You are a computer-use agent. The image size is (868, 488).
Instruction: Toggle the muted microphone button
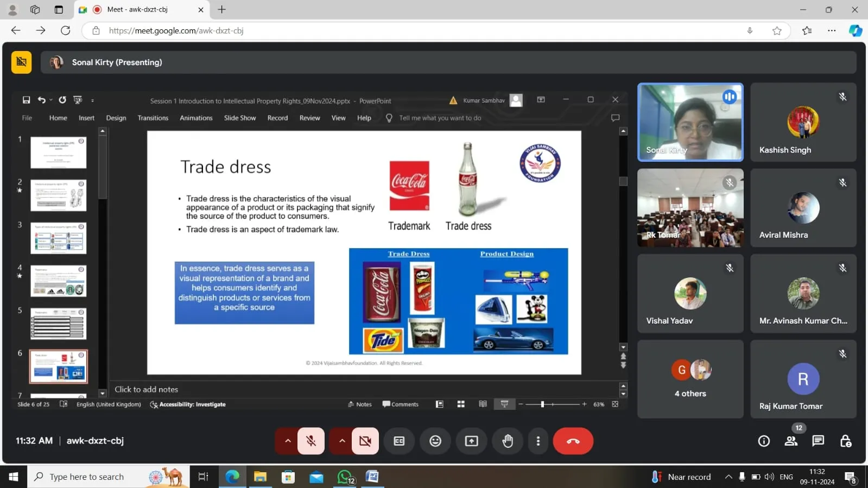pos(311,441)
